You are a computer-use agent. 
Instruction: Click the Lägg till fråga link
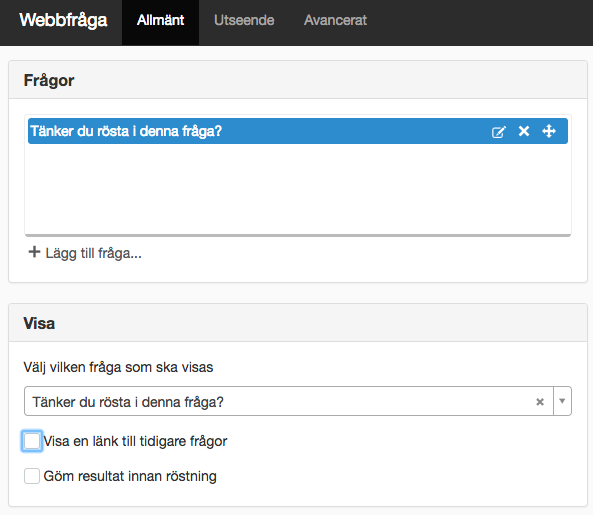click(93, 253)
